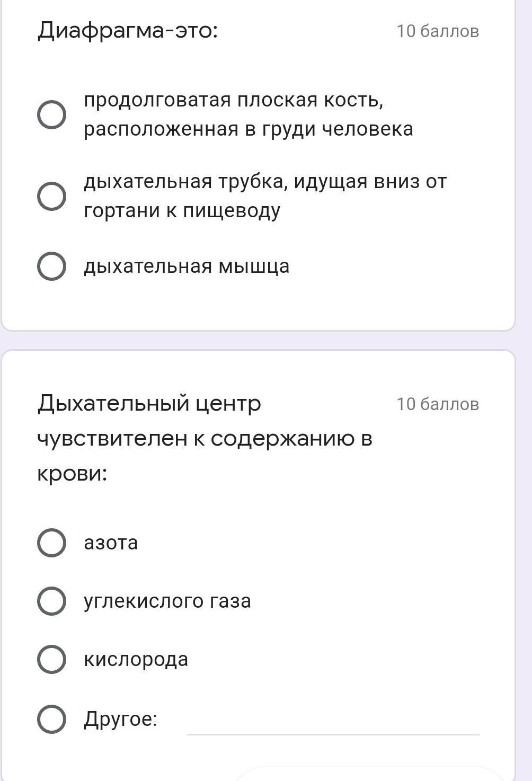Click the answer label text 'дыхательная мышца'

coord(187,266)
